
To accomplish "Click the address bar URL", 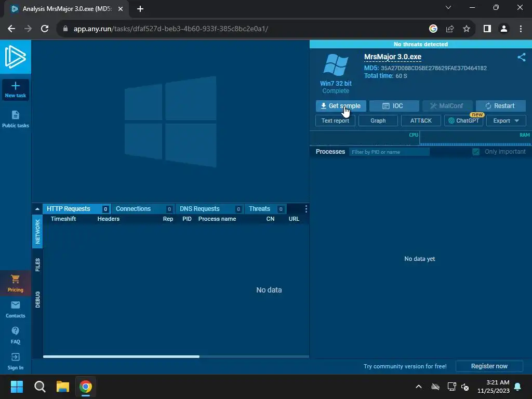I will coord(170,29).
